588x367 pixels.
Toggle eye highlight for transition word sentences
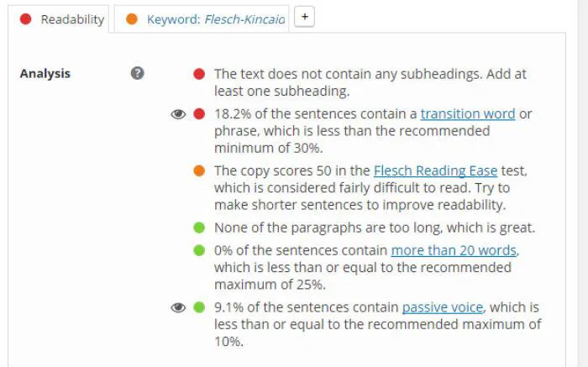coord(178,114)
